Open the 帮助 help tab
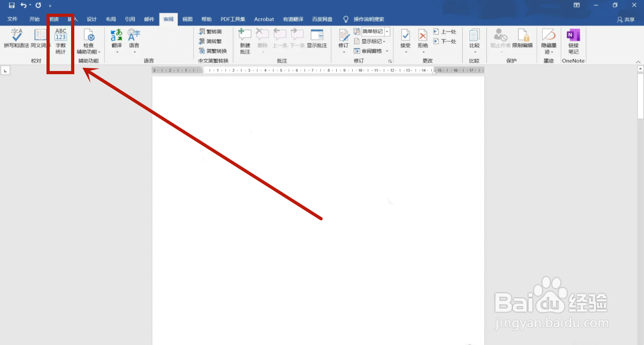 point(206,19)
